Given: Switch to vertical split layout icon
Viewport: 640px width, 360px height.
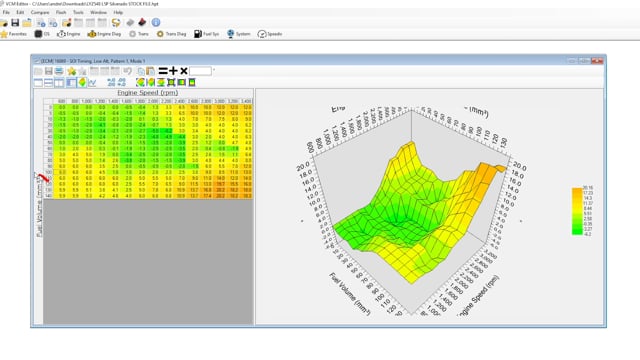Looking at the screenshot, I should [59, 82].
